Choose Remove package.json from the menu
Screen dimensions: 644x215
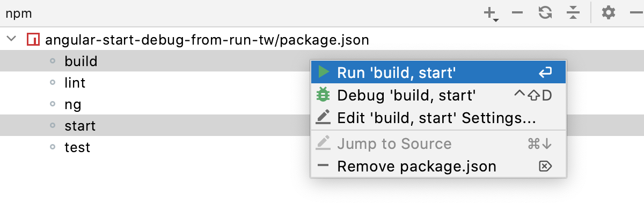click(x=438, y=166)
